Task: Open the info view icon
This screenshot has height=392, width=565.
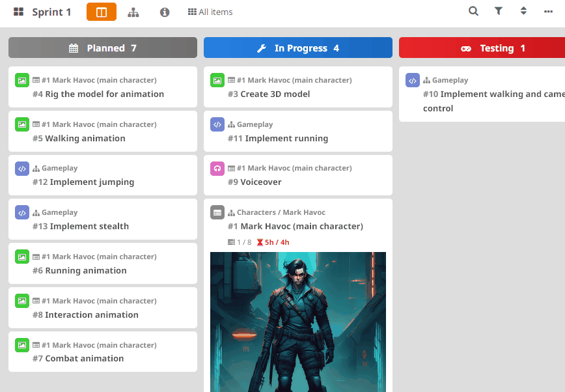Action: click(165, 12)
